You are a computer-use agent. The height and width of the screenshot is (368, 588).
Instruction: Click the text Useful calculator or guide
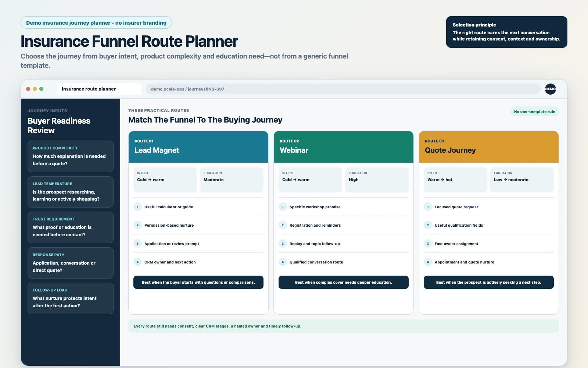point(169,207)
